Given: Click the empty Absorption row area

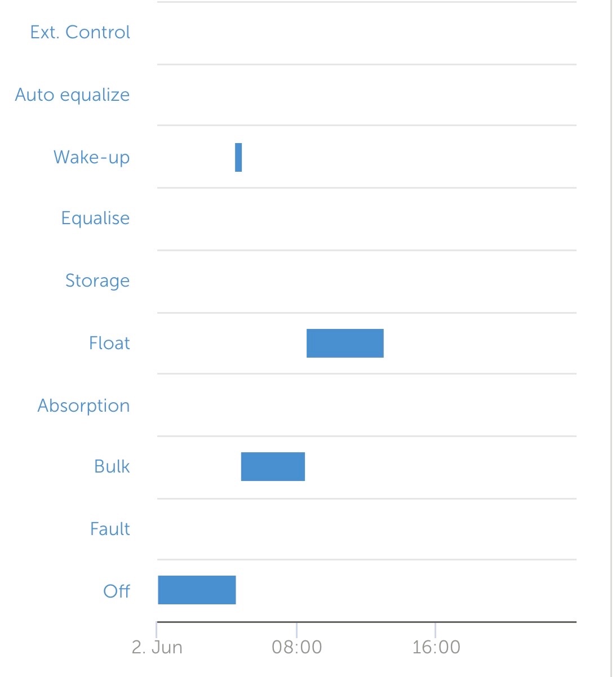Looking at the screenshot, I should tap(366, 405).
